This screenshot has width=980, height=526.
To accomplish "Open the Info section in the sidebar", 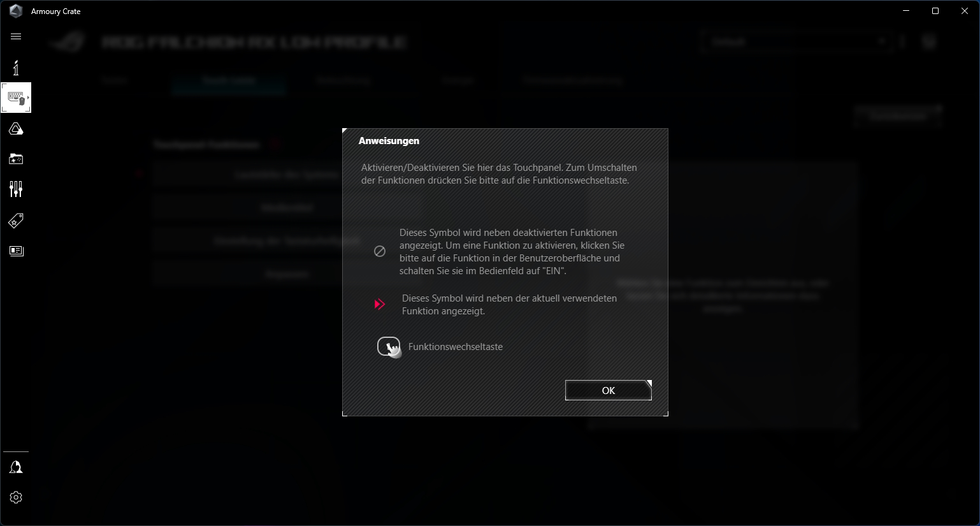I will [16, 68].
